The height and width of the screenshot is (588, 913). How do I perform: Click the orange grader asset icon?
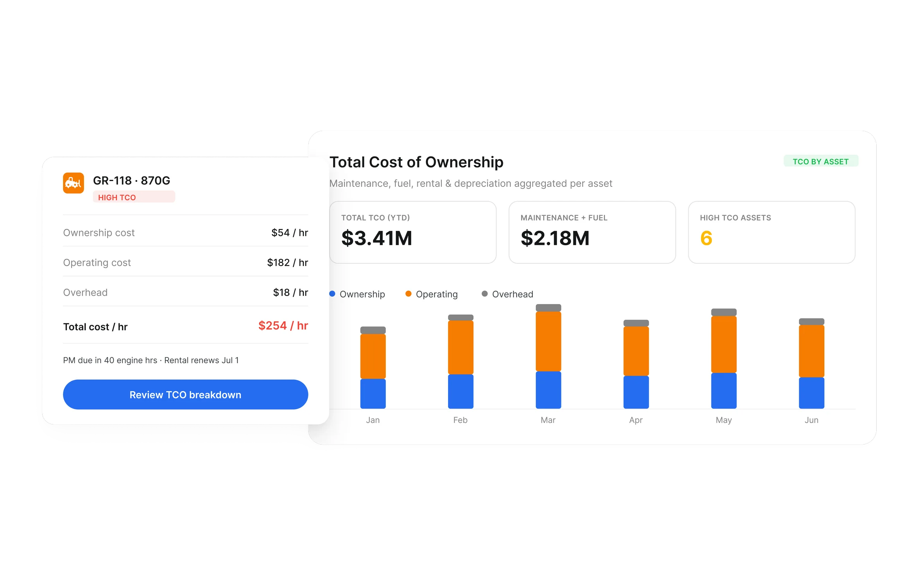click(74, 183)
